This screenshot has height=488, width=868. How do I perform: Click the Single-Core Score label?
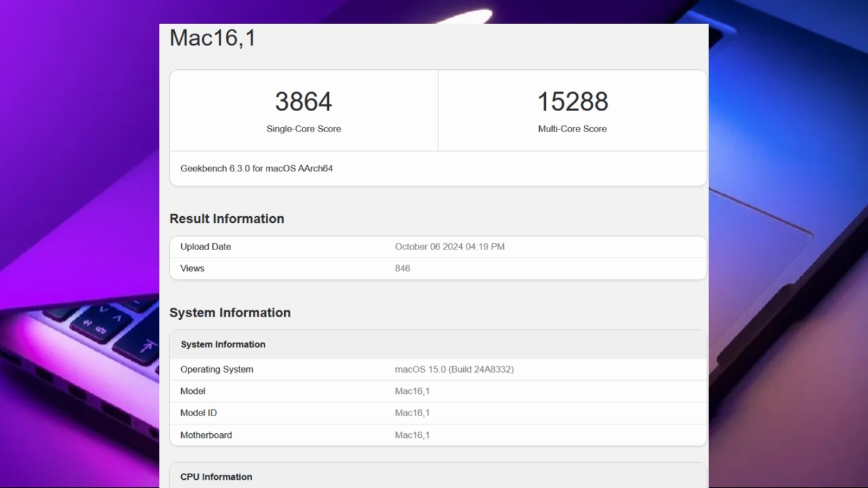(303, 129)
